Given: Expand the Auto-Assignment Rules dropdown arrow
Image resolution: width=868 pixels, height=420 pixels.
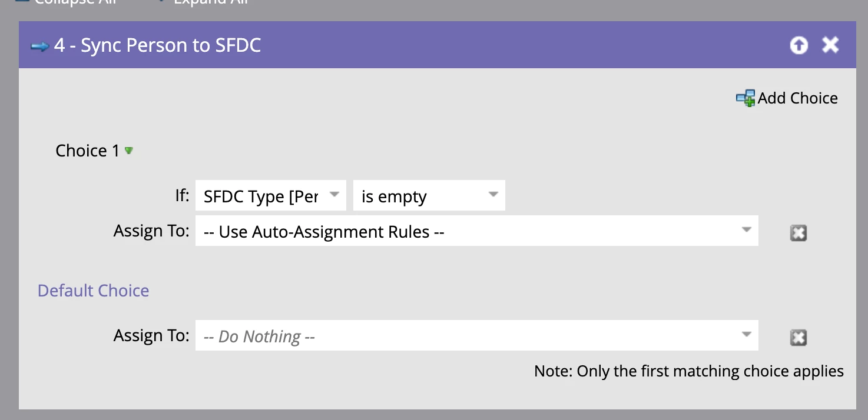Looking at the screenshot, I should click(x=746, y=231).
